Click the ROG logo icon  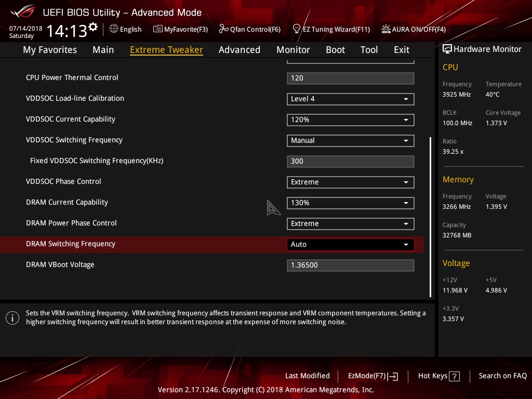[22, 12]
